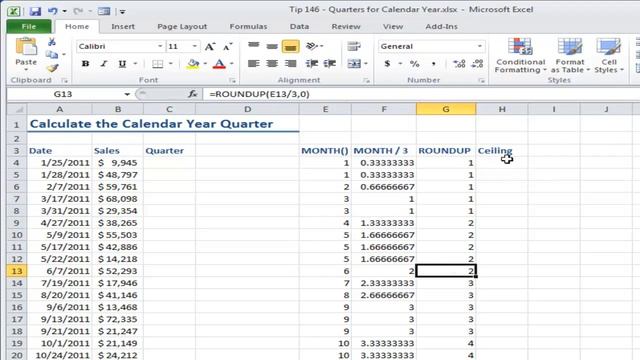Image resolution: width=640 pixels, height=360 pixels.
Task: Click the Decrease Indent icon
Action: (312, 64)
